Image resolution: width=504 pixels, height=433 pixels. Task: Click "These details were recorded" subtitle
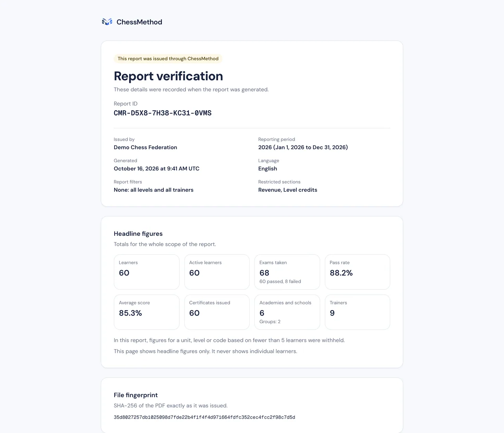pyautogui.click(x=191, y=89)
